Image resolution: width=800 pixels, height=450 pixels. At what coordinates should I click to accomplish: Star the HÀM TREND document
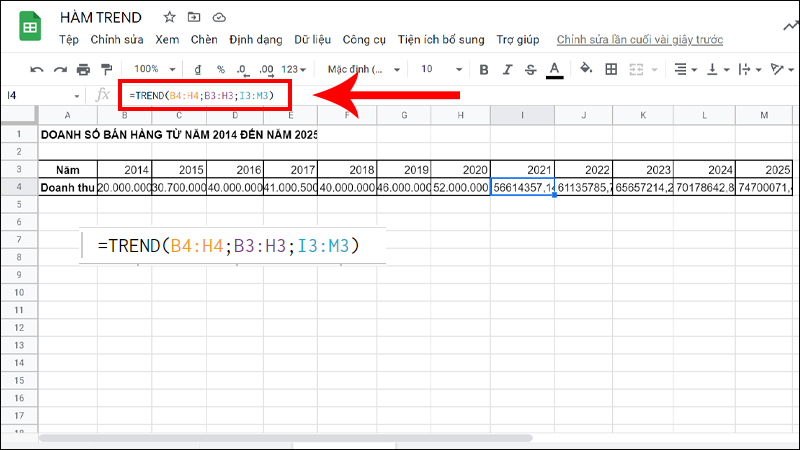coord(169,18)
